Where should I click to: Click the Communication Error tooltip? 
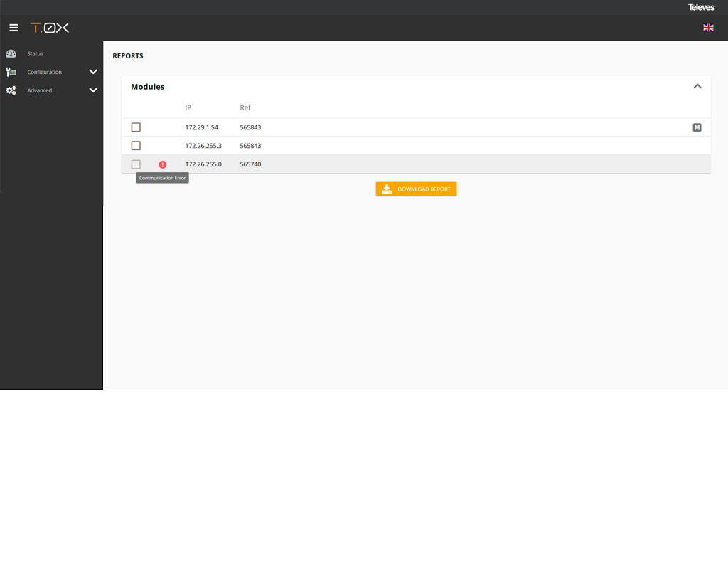click(163, 178)
